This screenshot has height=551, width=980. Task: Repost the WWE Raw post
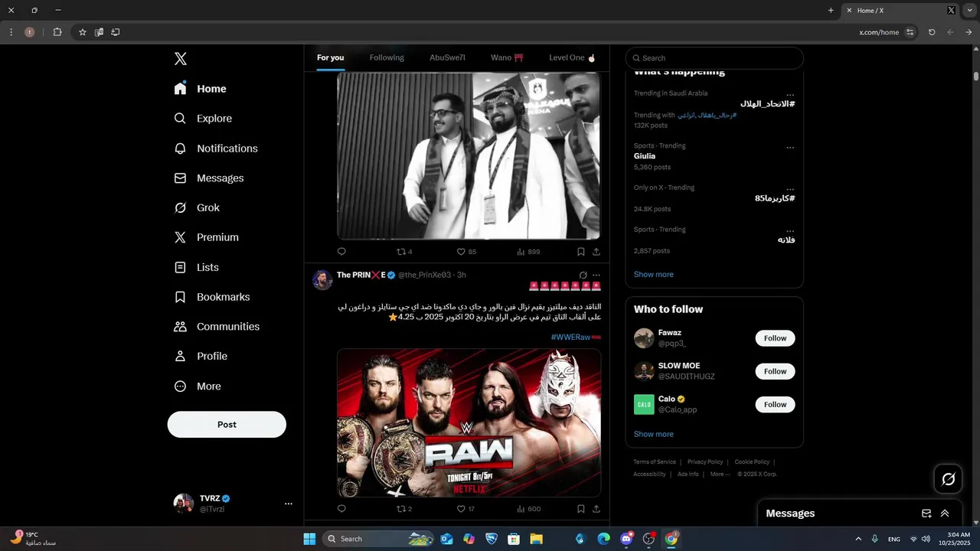404,509
